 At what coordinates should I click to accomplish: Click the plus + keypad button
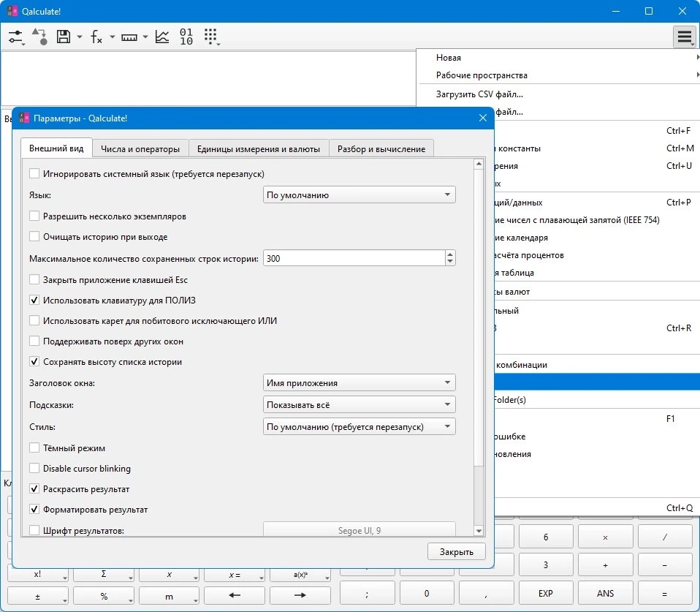[605, 565]
